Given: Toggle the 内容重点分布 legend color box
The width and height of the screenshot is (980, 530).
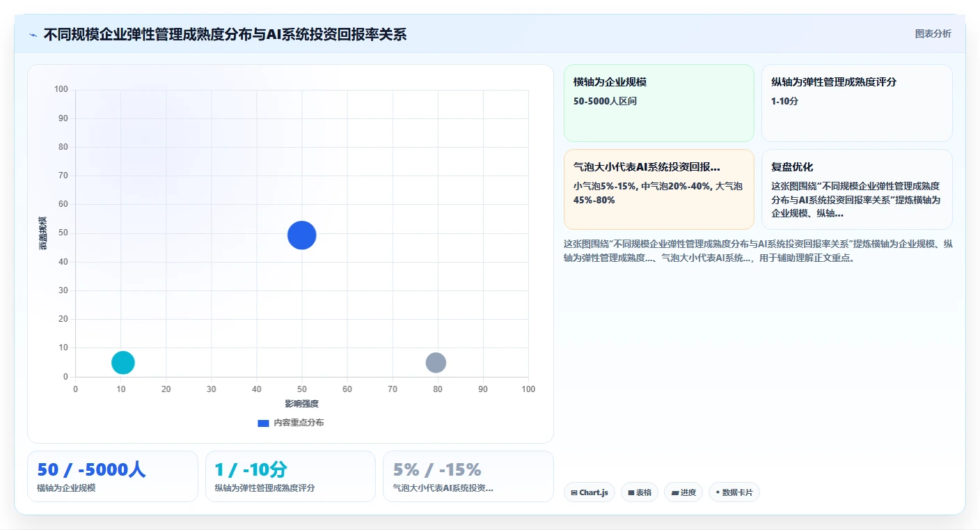Looking at the screenshot, I should coord(263,423).
